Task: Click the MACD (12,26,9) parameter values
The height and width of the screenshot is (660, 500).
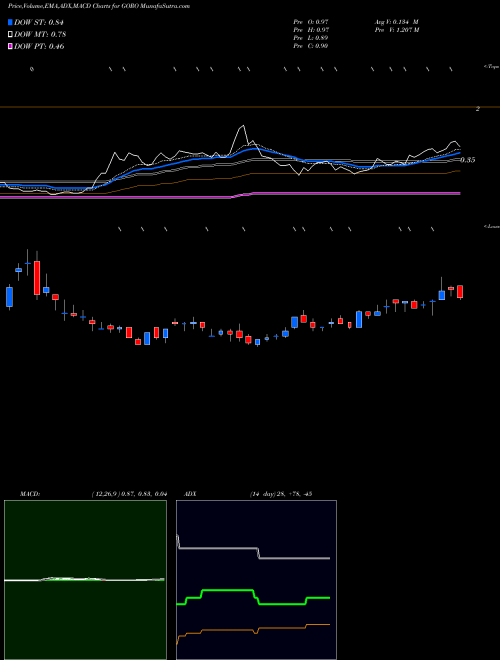Action: (129, 494)
